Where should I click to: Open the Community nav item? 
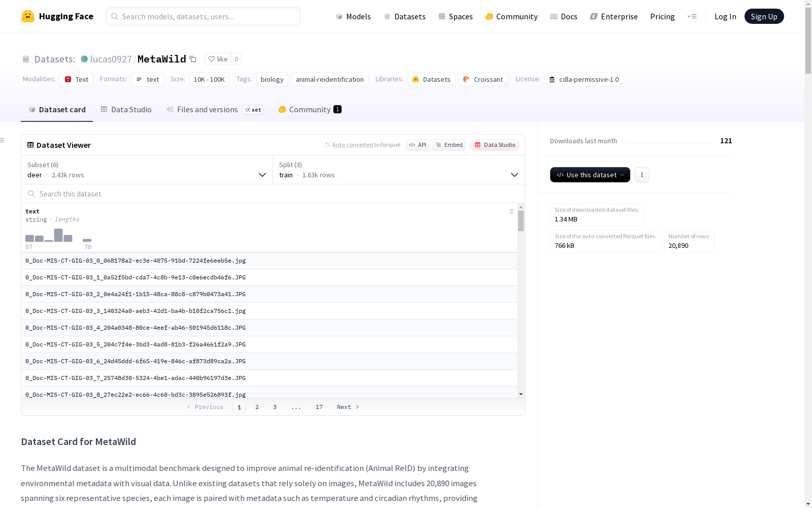511,16
